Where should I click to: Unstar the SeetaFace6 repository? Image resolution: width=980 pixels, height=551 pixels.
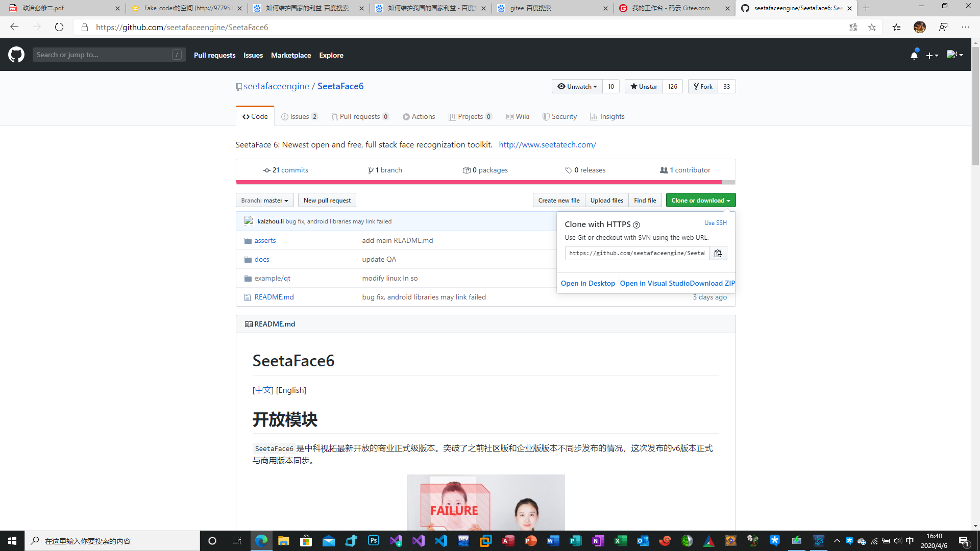[x=643, y=86]
